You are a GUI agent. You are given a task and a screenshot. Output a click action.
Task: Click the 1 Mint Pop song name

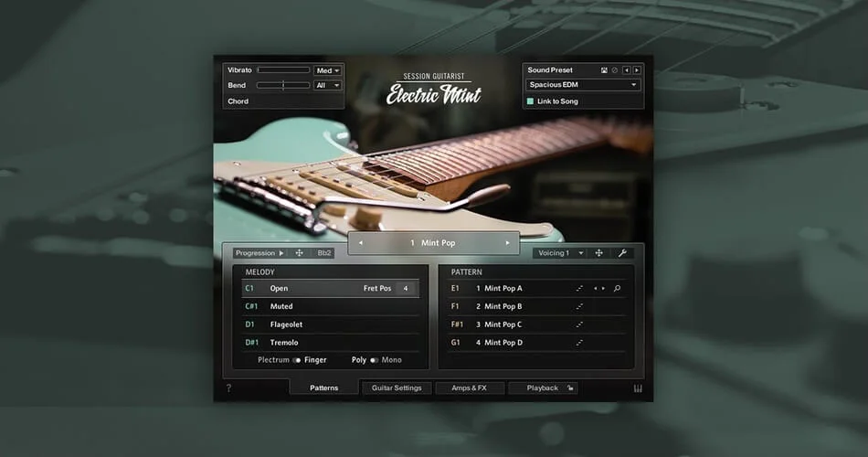[433, 243]
